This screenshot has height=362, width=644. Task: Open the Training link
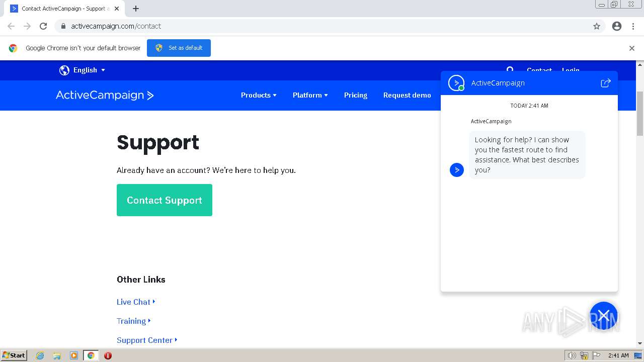click(133, 321)
